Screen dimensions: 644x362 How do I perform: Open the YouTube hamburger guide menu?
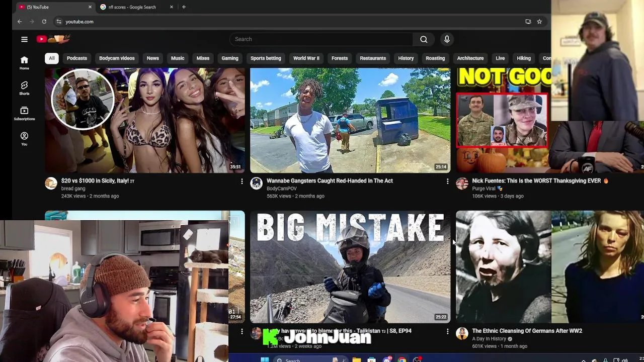tap(24, 39)
